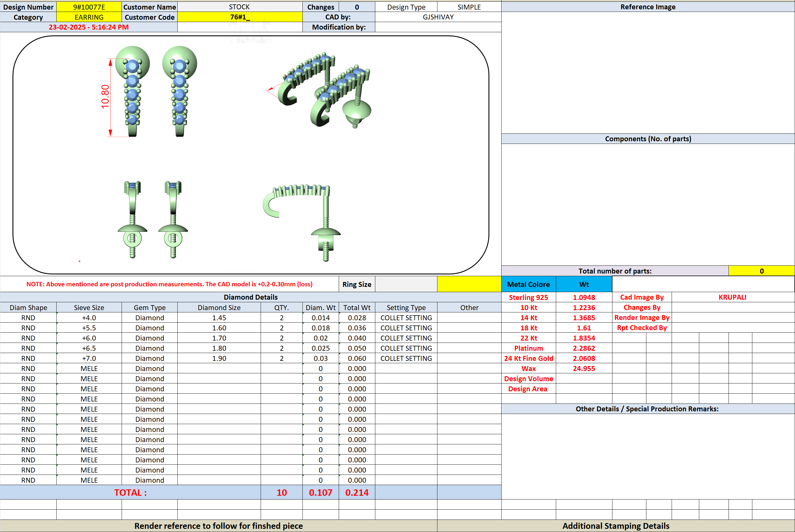795x532 pixels.
Task: Click the Total number of parts value 0
Action: pyautogui.click(x=761, y=271)
